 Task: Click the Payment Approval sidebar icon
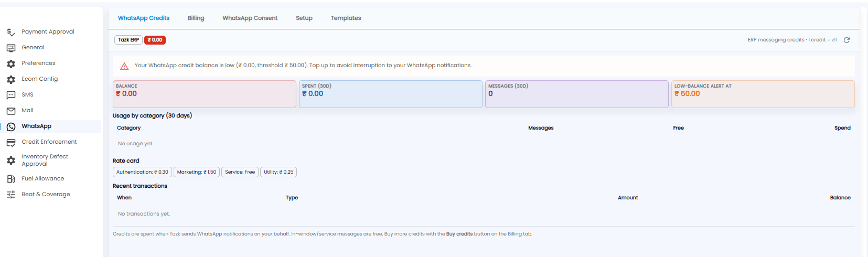point(11,32)
